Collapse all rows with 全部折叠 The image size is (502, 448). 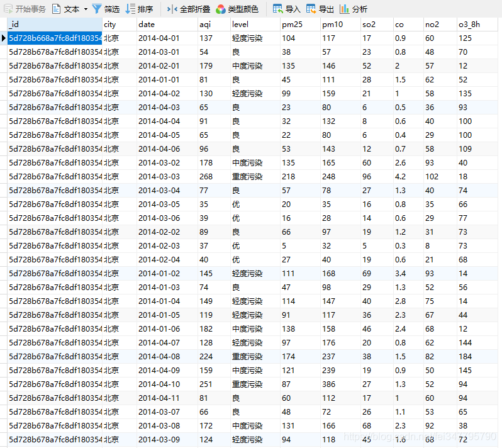tap(188, 9)
